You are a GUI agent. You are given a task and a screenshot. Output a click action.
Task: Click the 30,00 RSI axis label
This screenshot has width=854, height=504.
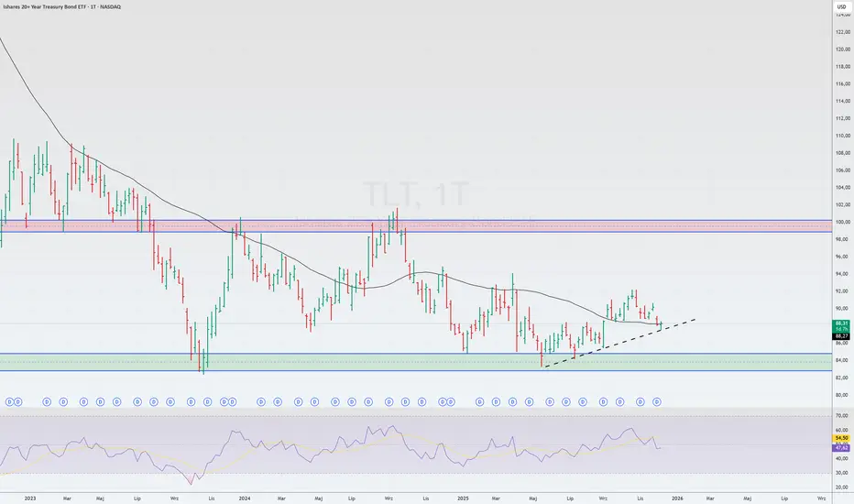point(843,473)
